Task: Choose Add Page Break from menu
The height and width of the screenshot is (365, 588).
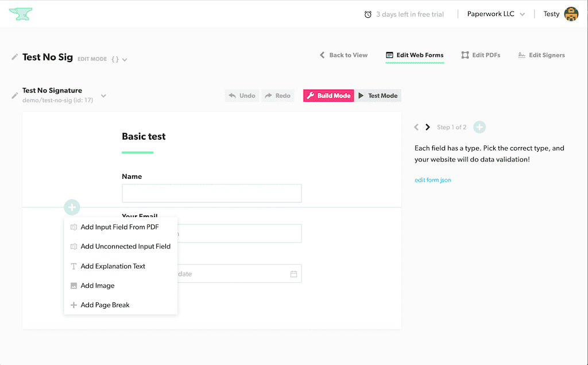Action: click(x=105, y=305)
